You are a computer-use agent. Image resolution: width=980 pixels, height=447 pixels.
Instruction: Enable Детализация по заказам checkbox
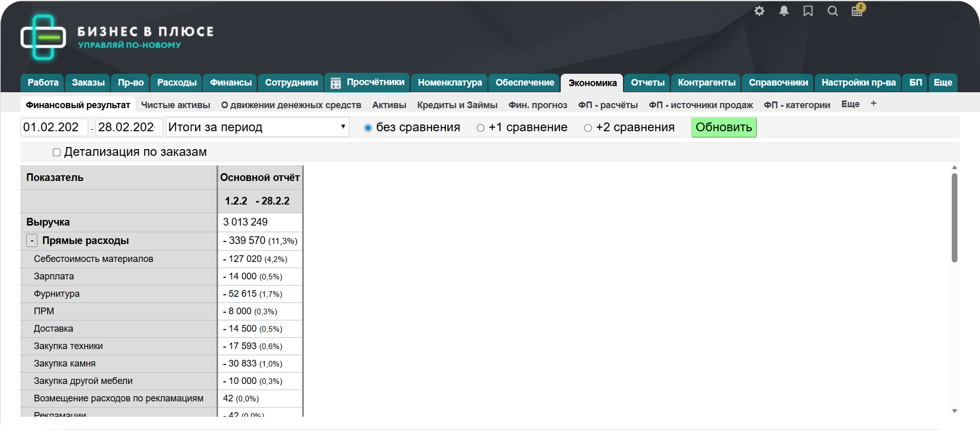57,152
